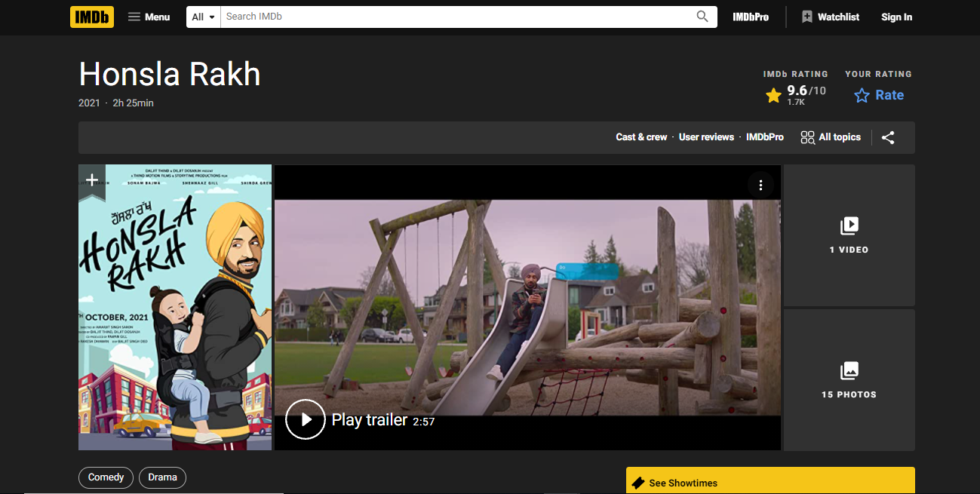Click the share icon
Viewport: 980px width, 494px height.
coord(888,137)
